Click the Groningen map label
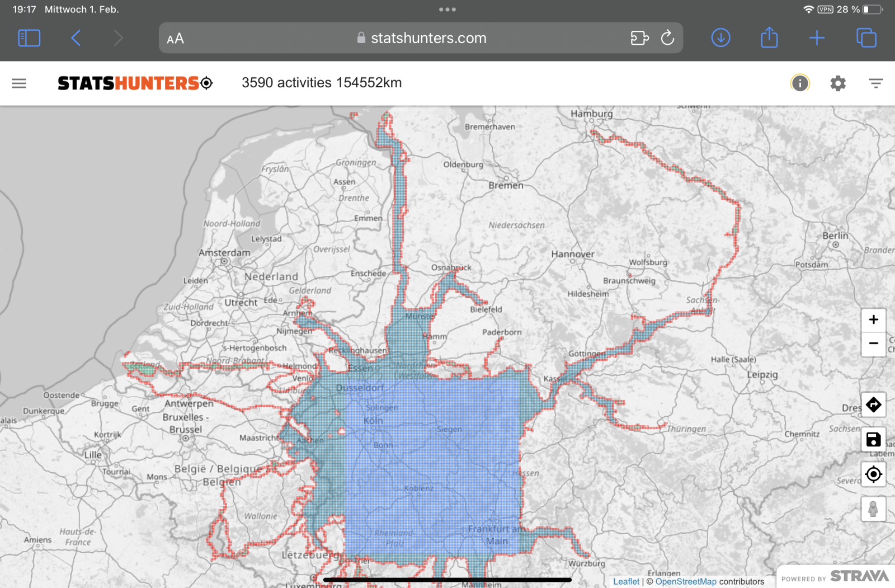The height and width of the screenshot is (588, 895). click(356, 162)
